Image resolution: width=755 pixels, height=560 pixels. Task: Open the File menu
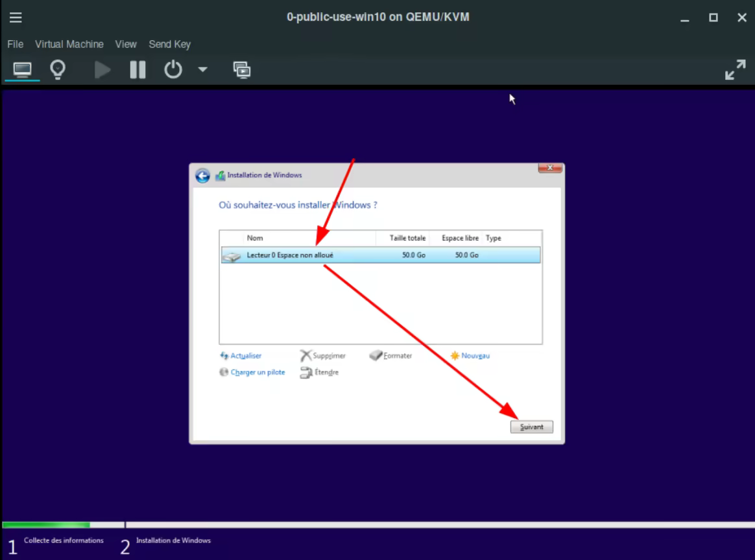point(15,44)
